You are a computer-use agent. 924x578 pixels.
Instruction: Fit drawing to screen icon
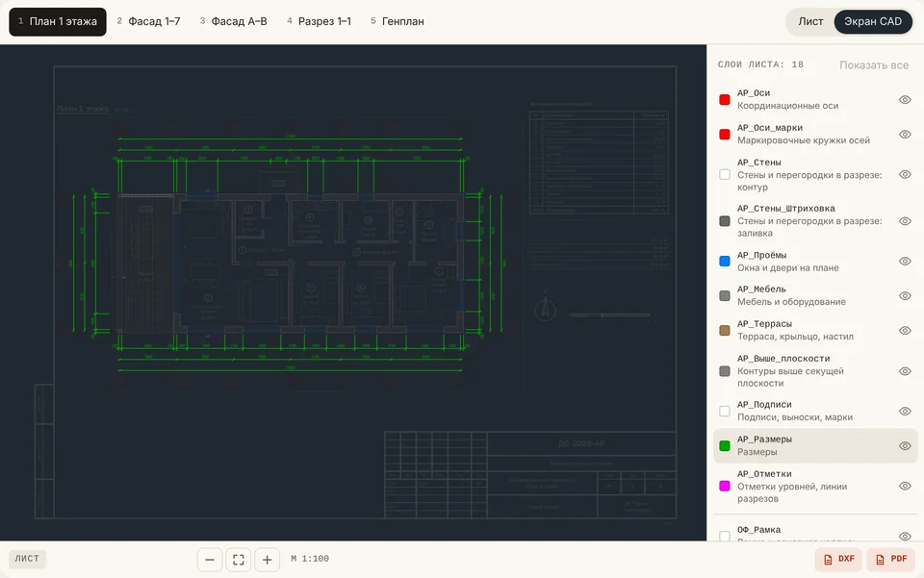(x=238, y=559)
